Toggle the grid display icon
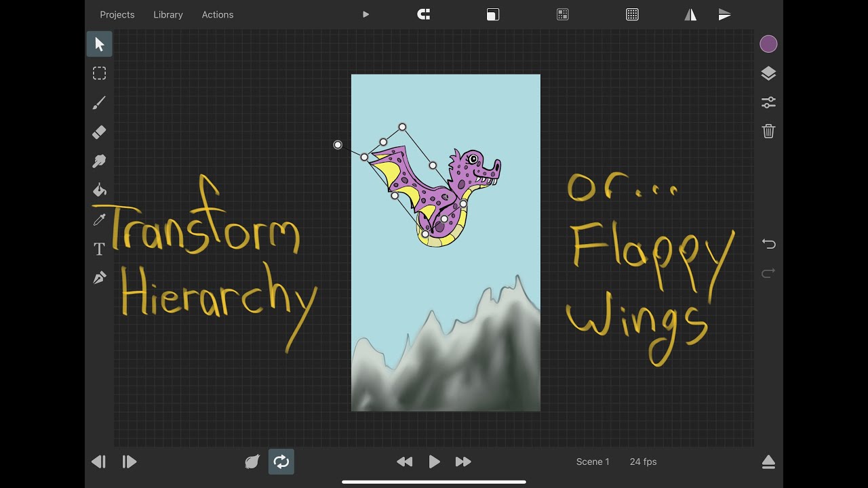The width and height of the screenshot is (868, 488). click(x=632, y=14)
